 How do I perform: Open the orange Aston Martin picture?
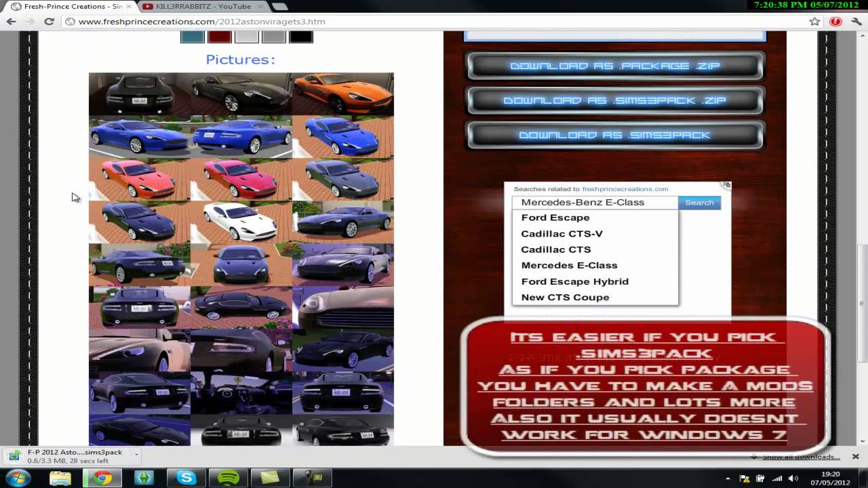[342, 94]
